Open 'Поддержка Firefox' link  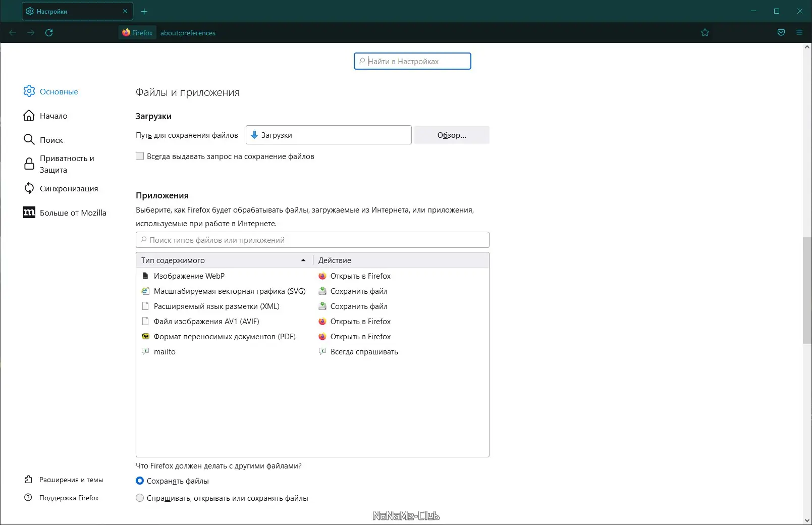pyautogui.click(x=69, y=498)
